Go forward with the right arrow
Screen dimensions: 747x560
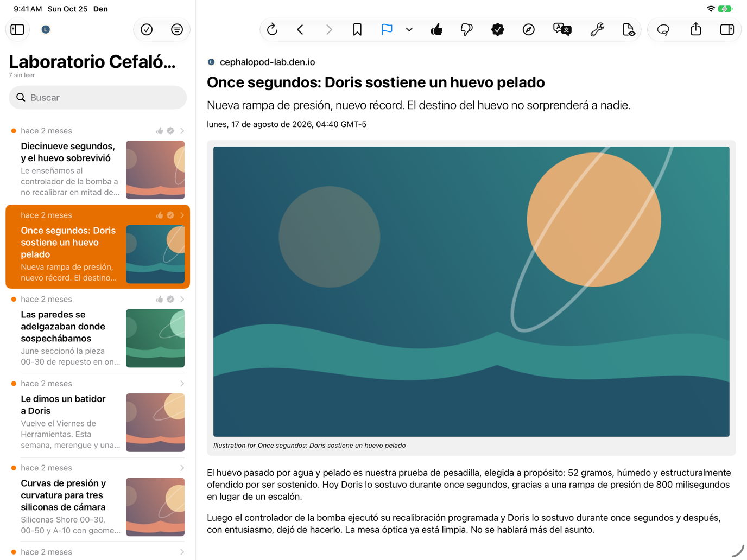point(329,29)
